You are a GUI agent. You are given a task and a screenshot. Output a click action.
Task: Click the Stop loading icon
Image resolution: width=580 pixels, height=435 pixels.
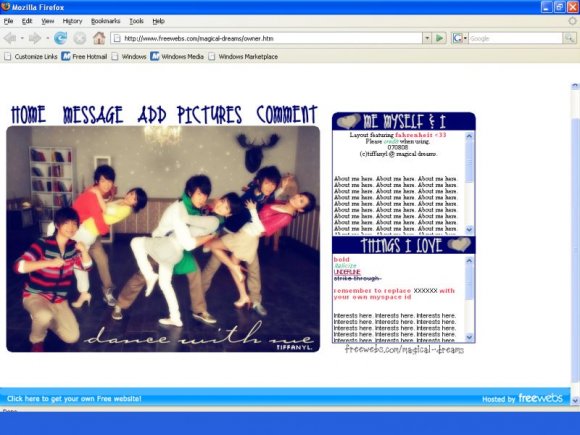80,38
